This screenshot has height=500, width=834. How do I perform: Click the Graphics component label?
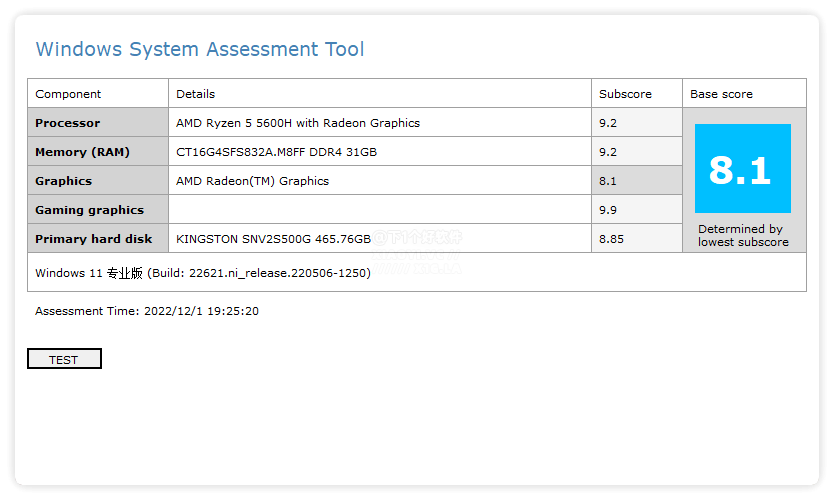coord(64,181)
